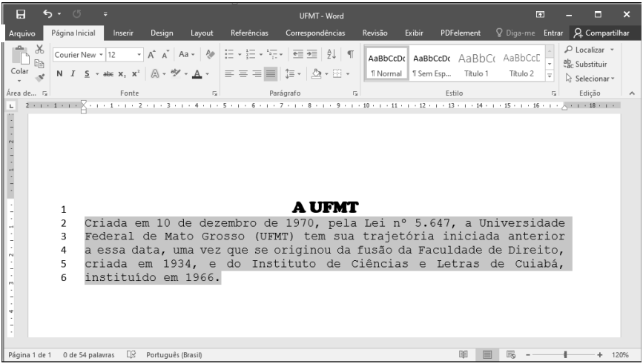The image size is (643, 364).
Task: Move the zoom slider handle
Action: [565, 354]
